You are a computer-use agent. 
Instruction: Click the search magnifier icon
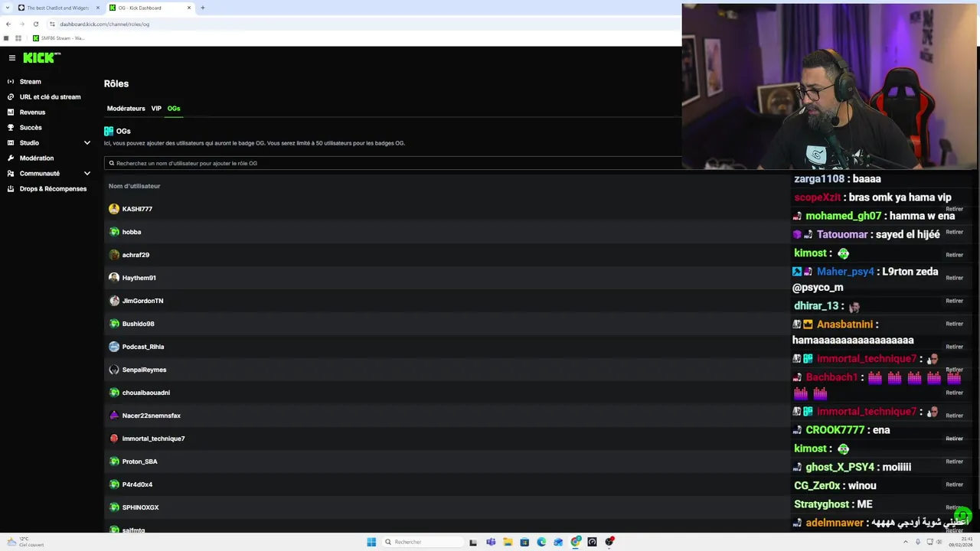(x=112, y=163)
